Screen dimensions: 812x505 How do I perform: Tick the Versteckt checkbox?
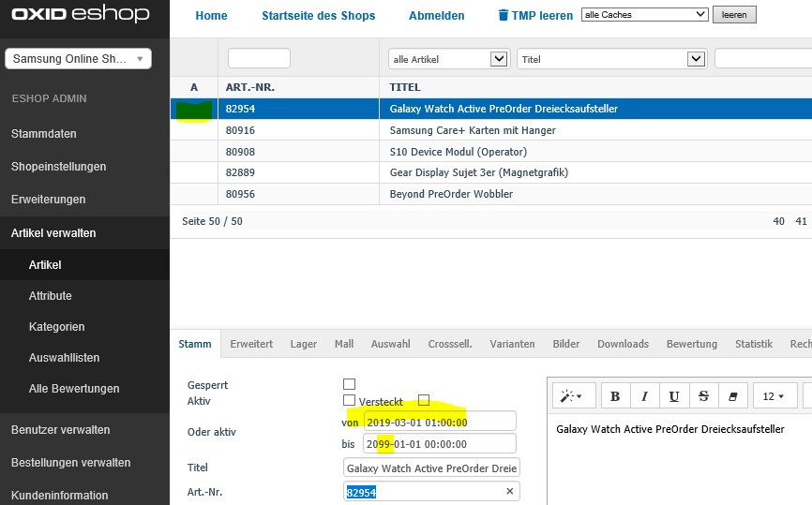424,400
